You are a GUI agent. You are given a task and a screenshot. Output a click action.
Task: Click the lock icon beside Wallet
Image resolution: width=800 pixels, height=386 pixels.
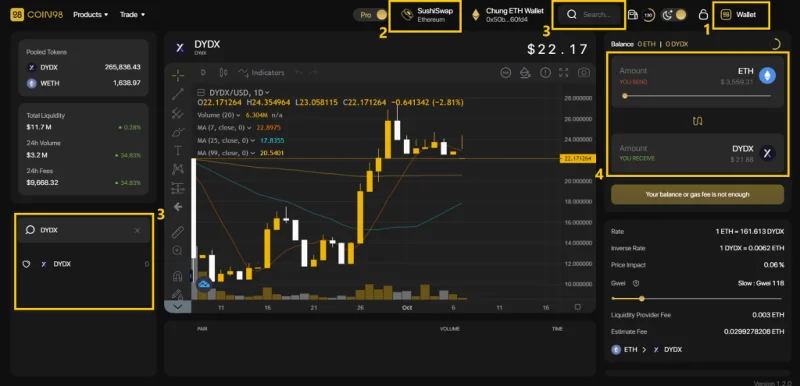(703, 15)
